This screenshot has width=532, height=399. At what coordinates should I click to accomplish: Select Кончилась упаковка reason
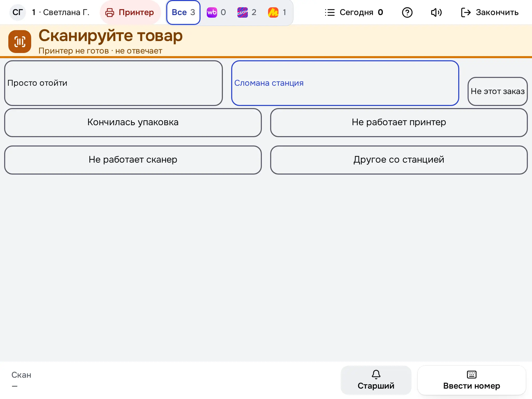click(133, 122)
